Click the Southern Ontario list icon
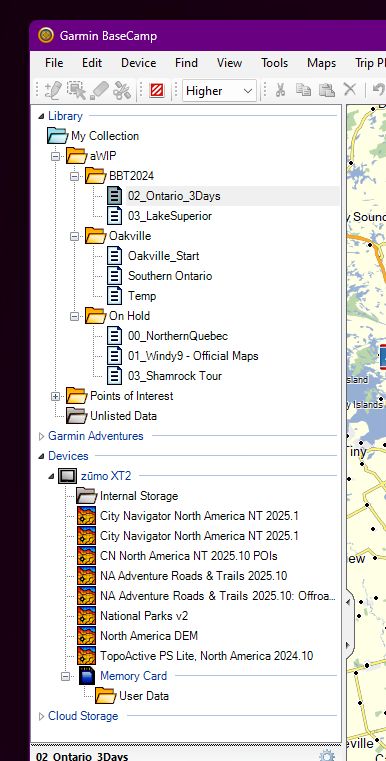This screenshot has height=761, width=386. [x=114, y=276]
